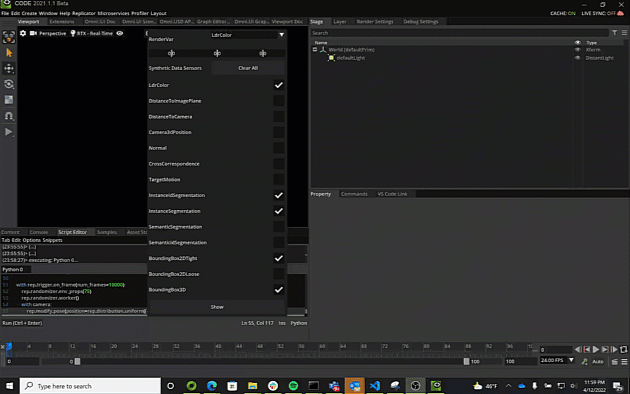The image size is (630, 394).
Task: Activate the rotate gizmo tool
Action: coord(9,84)
